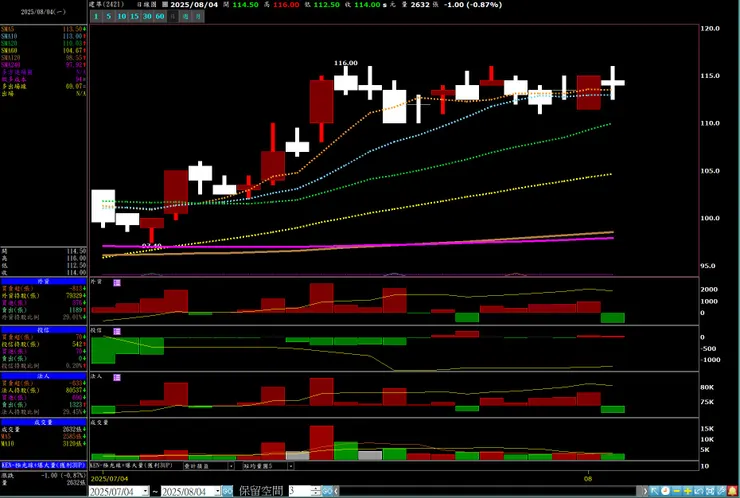The image size is (740, 498).
Task: Open settings icon in 法人 indicator panel
Action: pos(117,377)
